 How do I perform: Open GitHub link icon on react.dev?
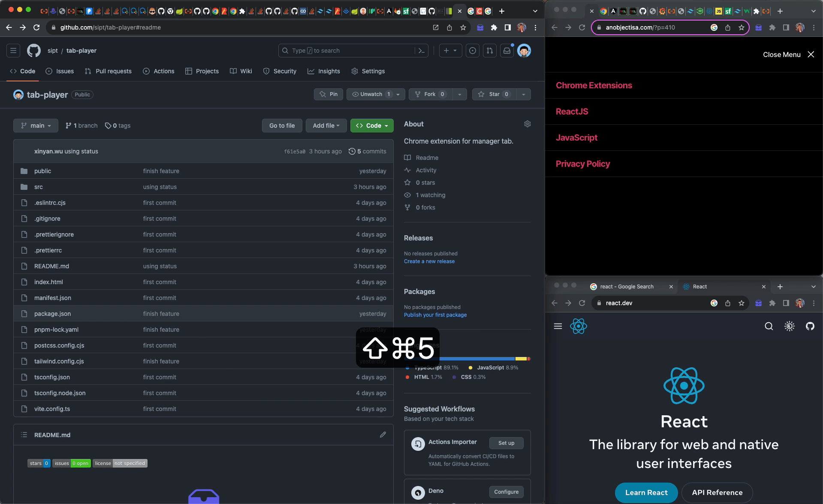point(810,326)
